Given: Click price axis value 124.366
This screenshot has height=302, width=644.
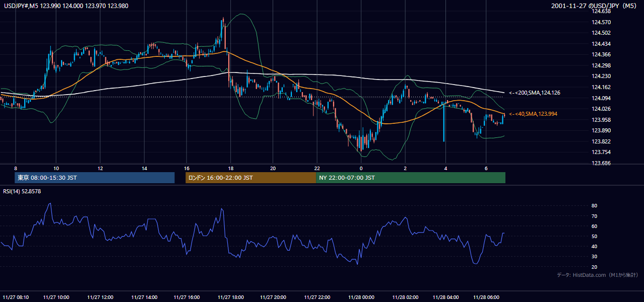Looking at the screenshot, I should tap(601, 54).
